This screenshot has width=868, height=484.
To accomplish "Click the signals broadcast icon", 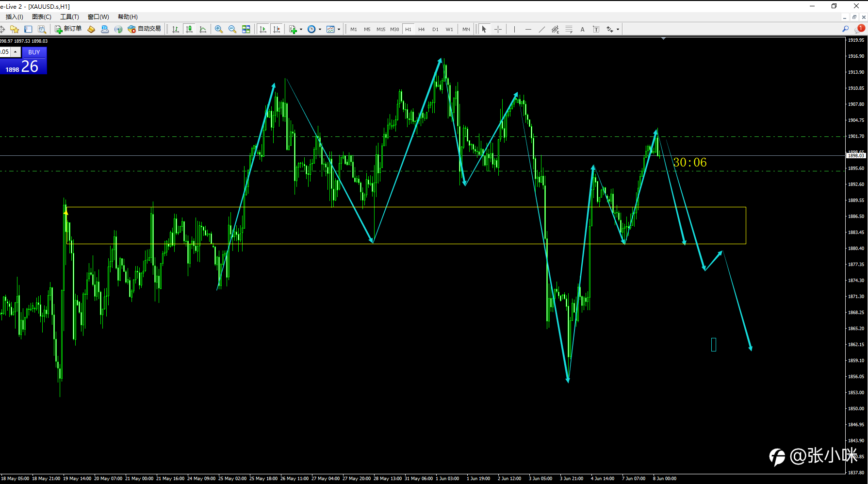I will [x=118, y=29].
